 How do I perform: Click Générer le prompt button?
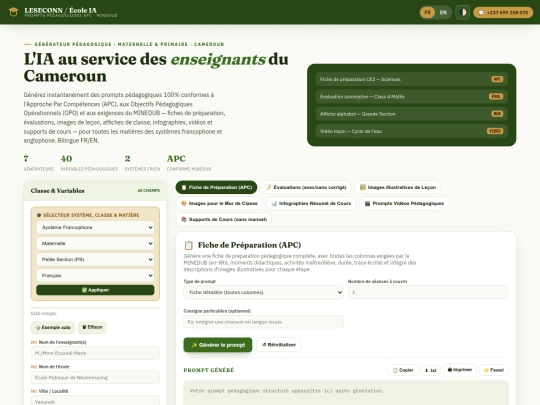(218, 345)
